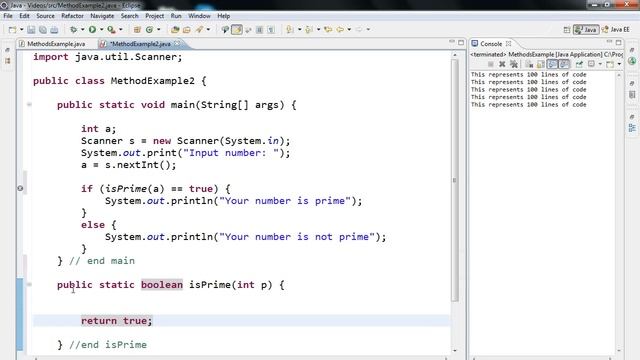This screenshot has height=360, width=640.
Task: Open the Navigate menu
Action: [102, 16]
